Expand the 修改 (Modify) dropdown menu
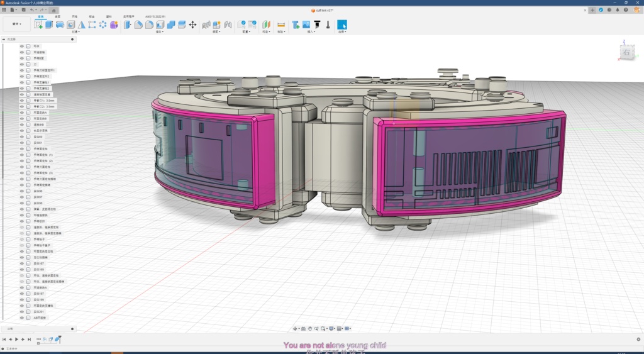This screenshot has width=644, height=354. [159, 31]
